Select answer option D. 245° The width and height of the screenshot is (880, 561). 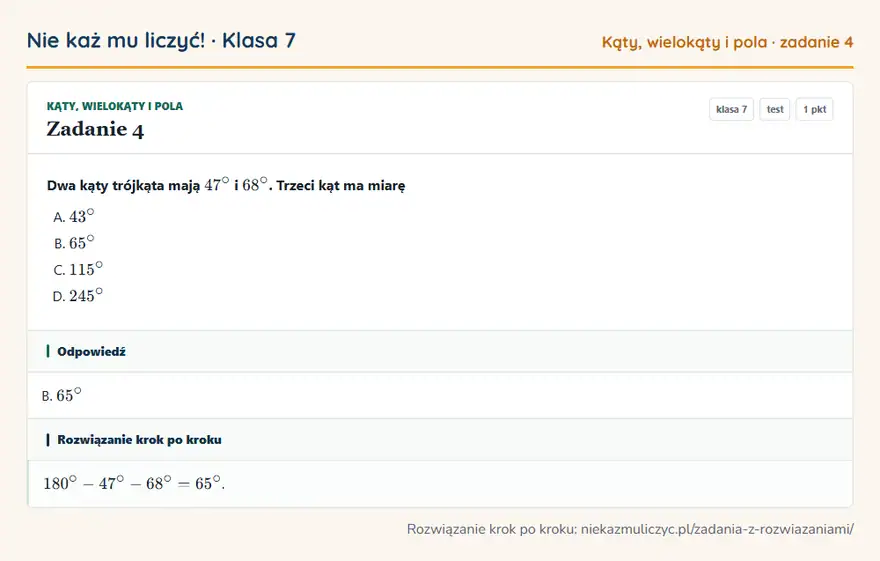pyautogui.click(x=78, y=296)
